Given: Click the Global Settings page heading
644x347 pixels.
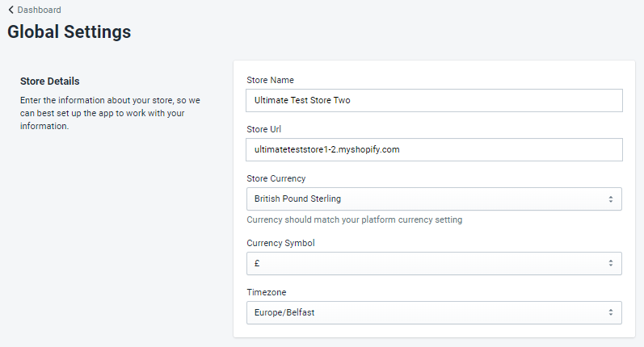Looking at the screenshot, I should coord(69,32).
